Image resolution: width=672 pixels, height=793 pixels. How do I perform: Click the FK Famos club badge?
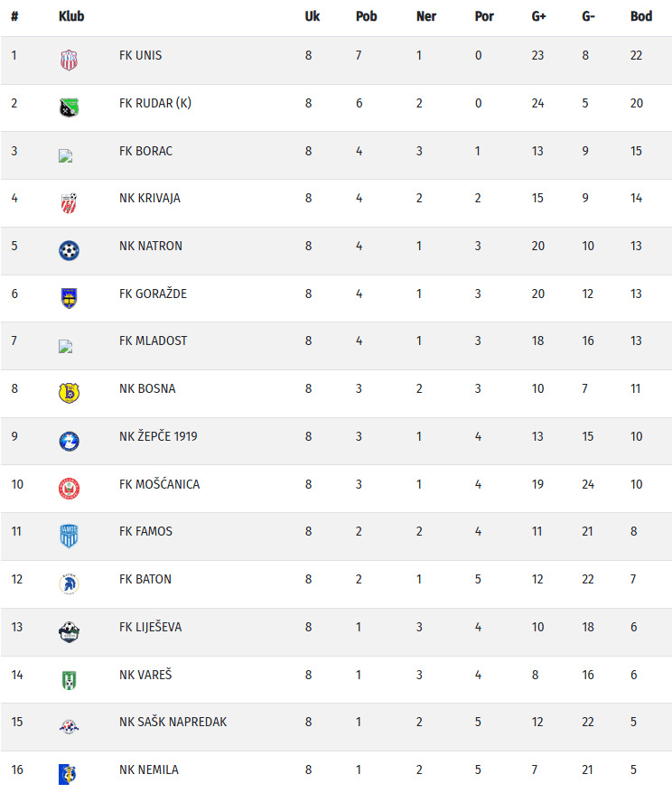coord(70,536)
